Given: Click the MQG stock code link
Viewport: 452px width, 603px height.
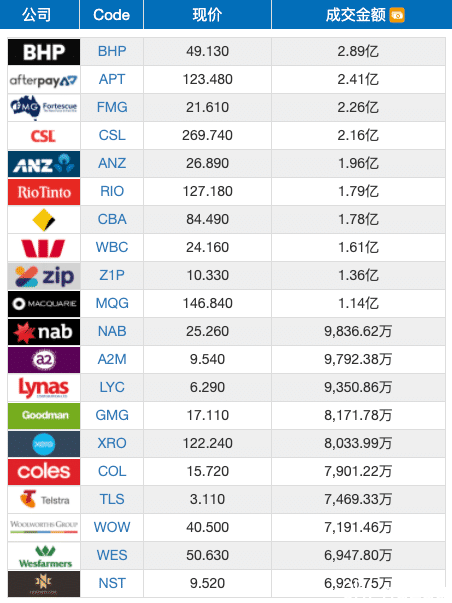Looking at the screenshot, I should coord(112,303).
